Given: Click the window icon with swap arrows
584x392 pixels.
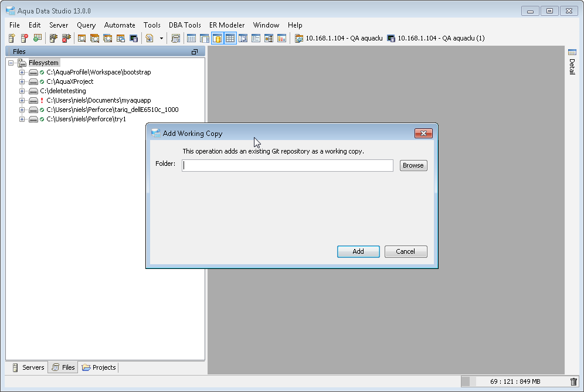Looking at the screenshot, I should pos(243,38).
